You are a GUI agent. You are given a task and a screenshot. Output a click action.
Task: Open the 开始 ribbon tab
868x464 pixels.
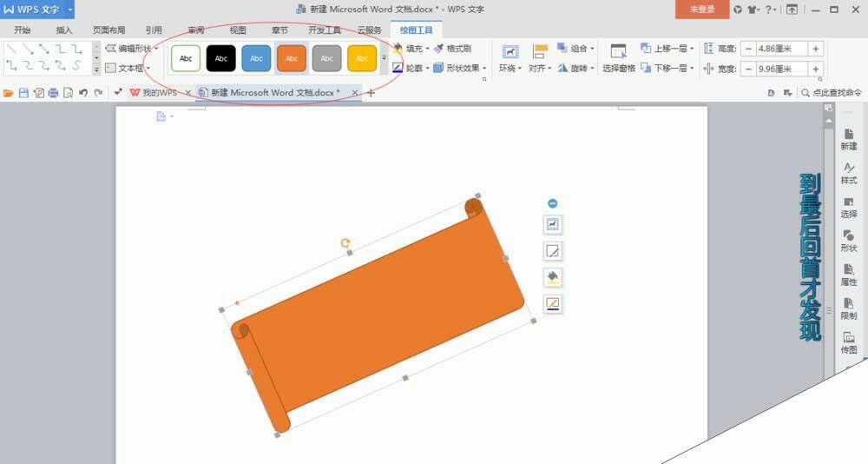pyautogui.click(x=23, y=30)
